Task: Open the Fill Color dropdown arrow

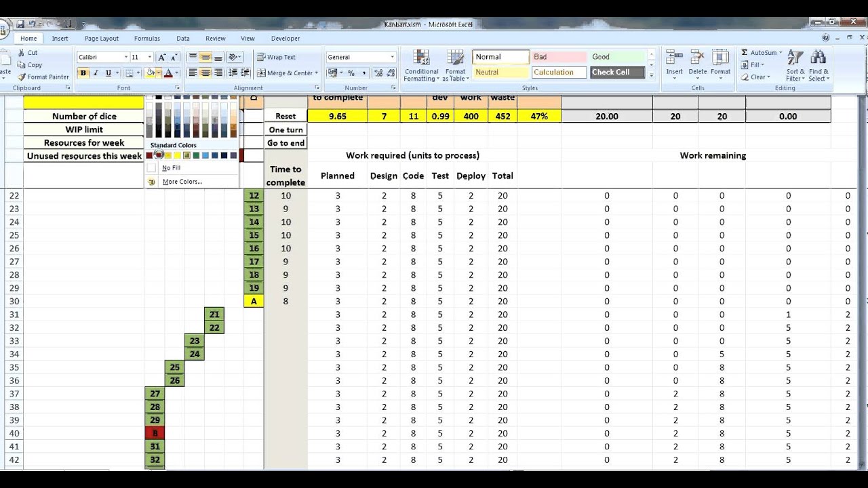Action: point(158,73)
